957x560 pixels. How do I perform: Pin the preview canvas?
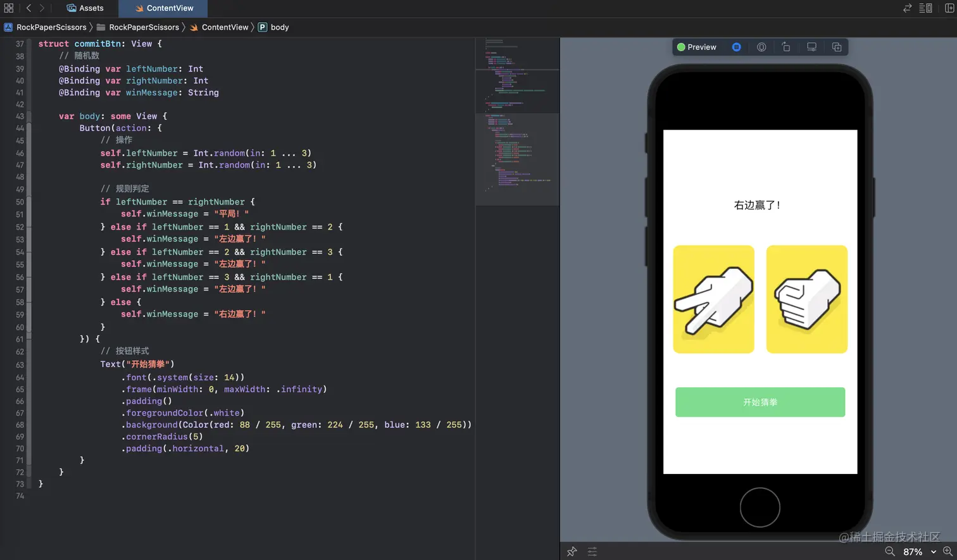coord(572,551)
